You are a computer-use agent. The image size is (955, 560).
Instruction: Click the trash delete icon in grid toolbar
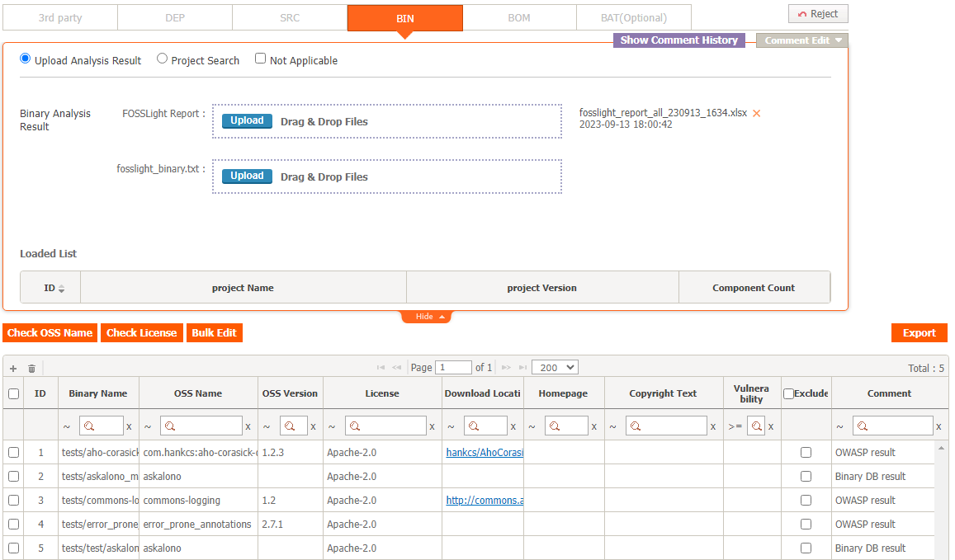32,368
